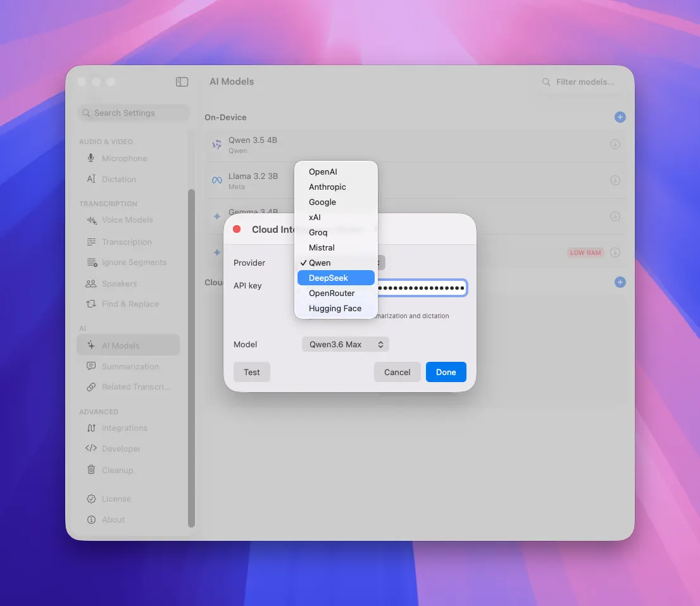Open Find & Replace settings
The image size is (700, 606).
(x=128, y=304)
